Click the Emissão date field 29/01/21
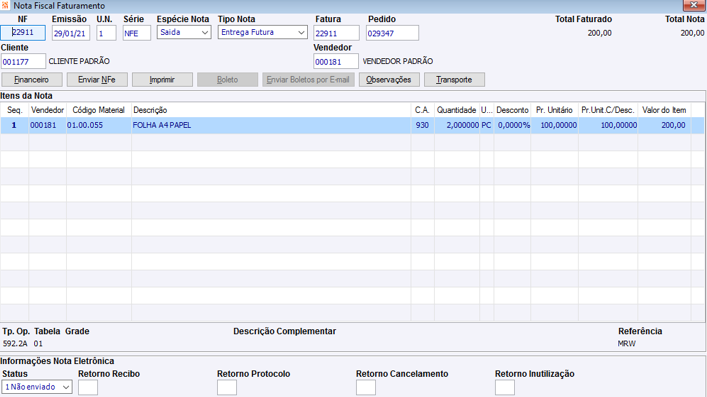707x397 pixels. (x=71, y=33)
